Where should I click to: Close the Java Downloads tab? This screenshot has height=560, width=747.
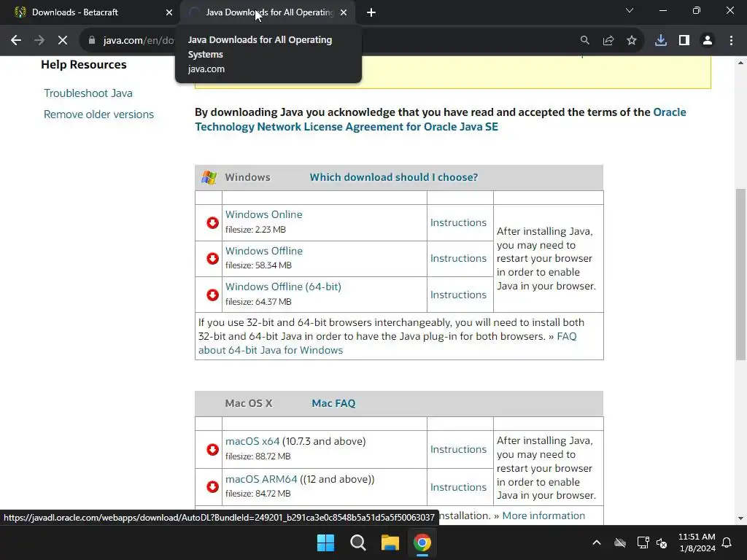click(344, 12)
